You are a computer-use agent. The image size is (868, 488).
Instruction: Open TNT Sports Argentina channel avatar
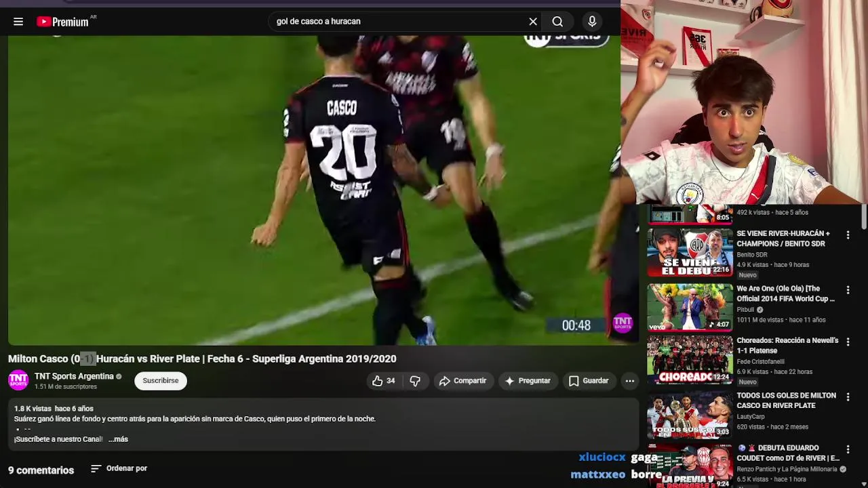[18, 380]
